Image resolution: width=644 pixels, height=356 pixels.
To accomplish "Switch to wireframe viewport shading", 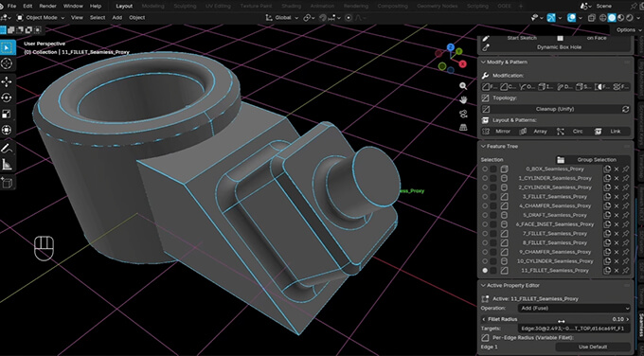I will 603,18.
